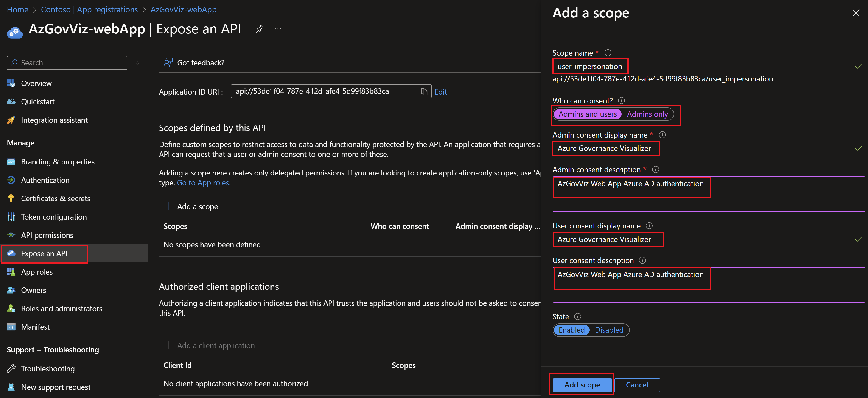Screen dimensions: 868x398
Task: Open the ellipsis more options menu
Action: (278, 29)
